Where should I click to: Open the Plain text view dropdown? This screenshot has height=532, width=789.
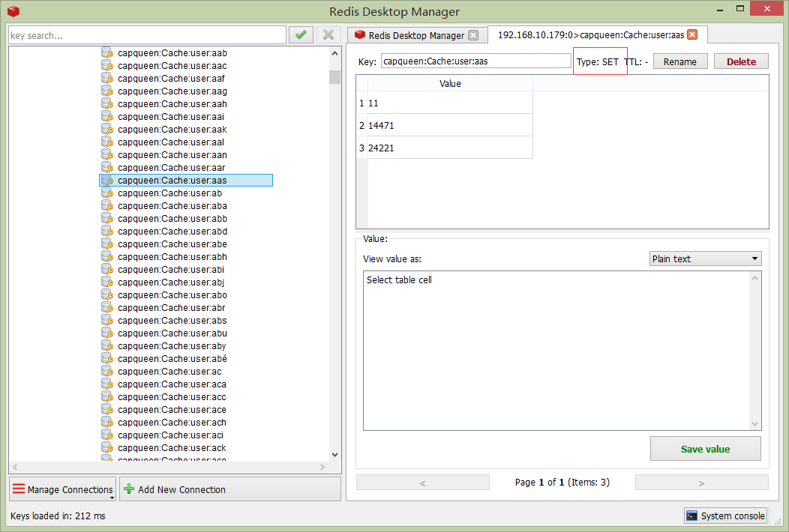(x=705, y=259)
